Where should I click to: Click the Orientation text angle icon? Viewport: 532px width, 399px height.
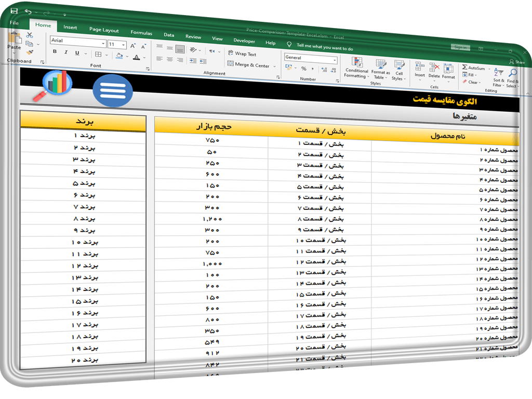(x=193, y=50)
